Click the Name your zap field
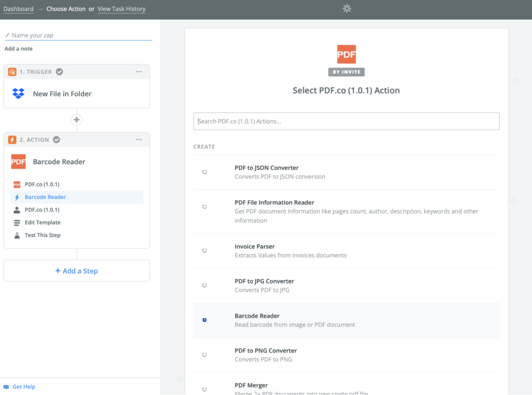 [x=78, y=35]
